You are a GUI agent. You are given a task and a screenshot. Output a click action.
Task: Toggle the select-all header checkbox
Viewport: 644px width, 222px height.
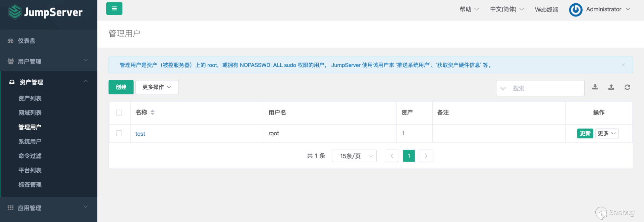[119, 113]
